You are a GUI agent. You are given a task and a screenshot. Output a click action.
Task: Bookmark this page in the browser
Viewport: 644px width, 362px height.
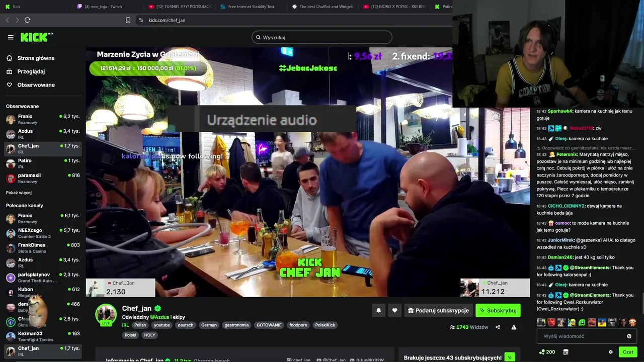128,20
